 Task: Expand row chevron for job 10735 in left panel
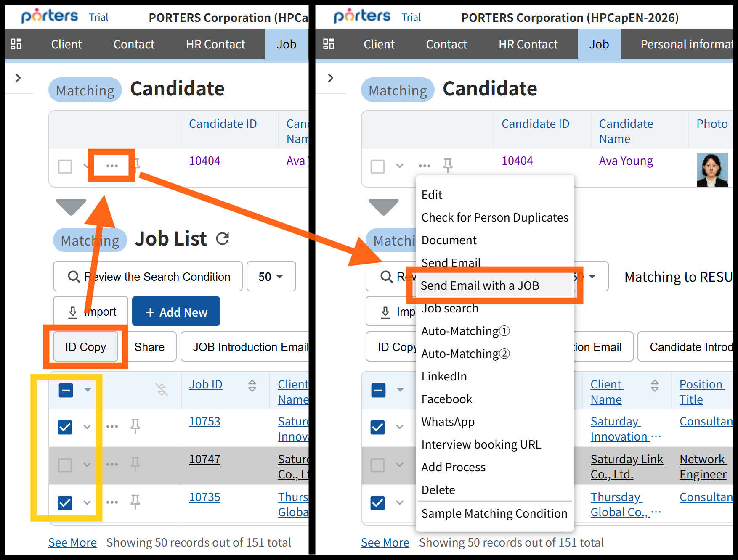[x=87, y=502]
